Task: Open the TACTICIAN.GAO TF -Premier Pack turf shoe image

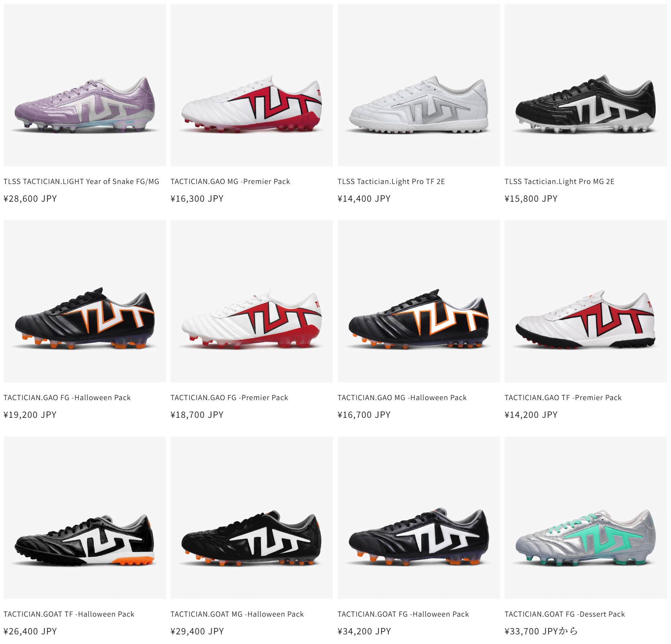Action: coord(585,301)
